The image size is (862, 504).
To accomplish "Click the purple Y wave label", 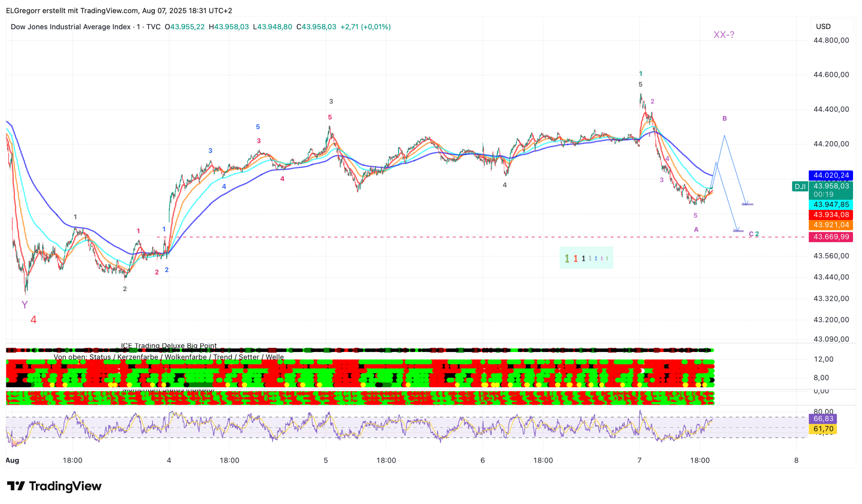I will [x=24, y=305].
